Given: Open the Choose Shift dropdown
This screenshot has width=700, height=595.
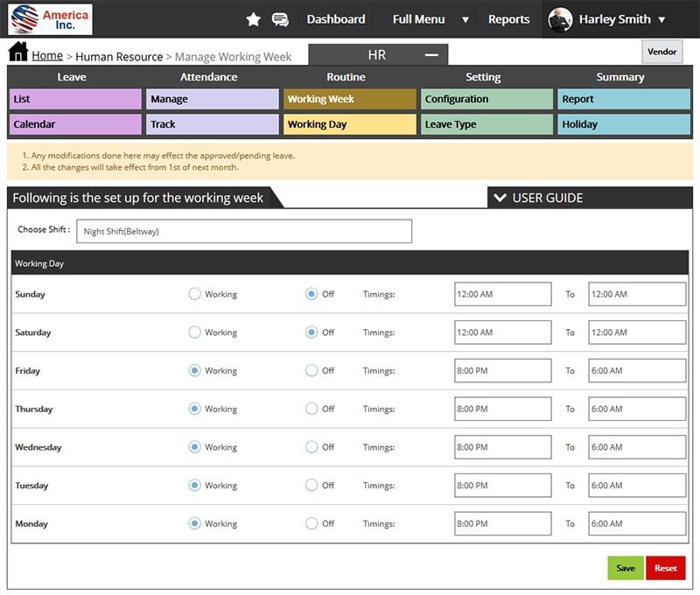Looking at the screenshot, I should 244,231.
